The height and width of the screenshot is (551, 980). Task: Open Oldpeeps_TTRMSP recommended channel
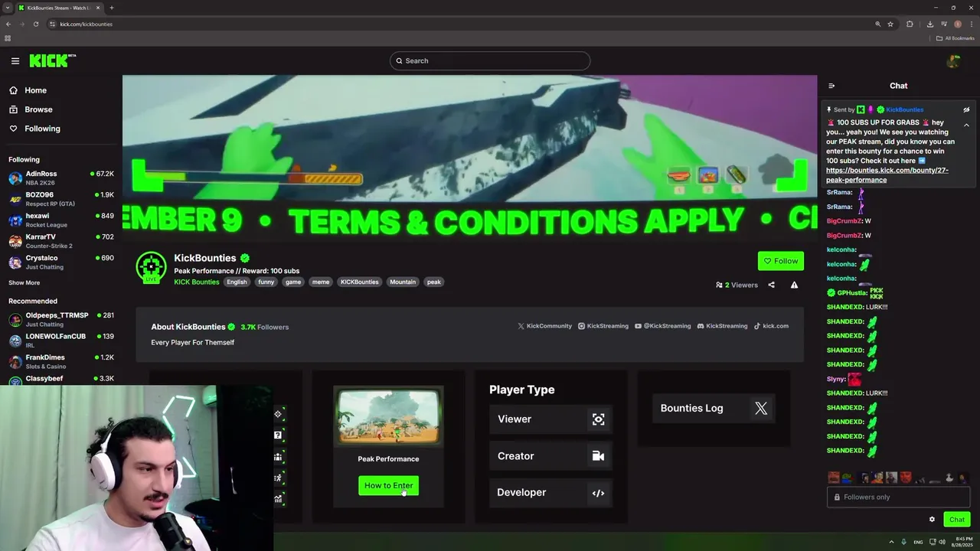pyautogui.click(x=61, y=320)
